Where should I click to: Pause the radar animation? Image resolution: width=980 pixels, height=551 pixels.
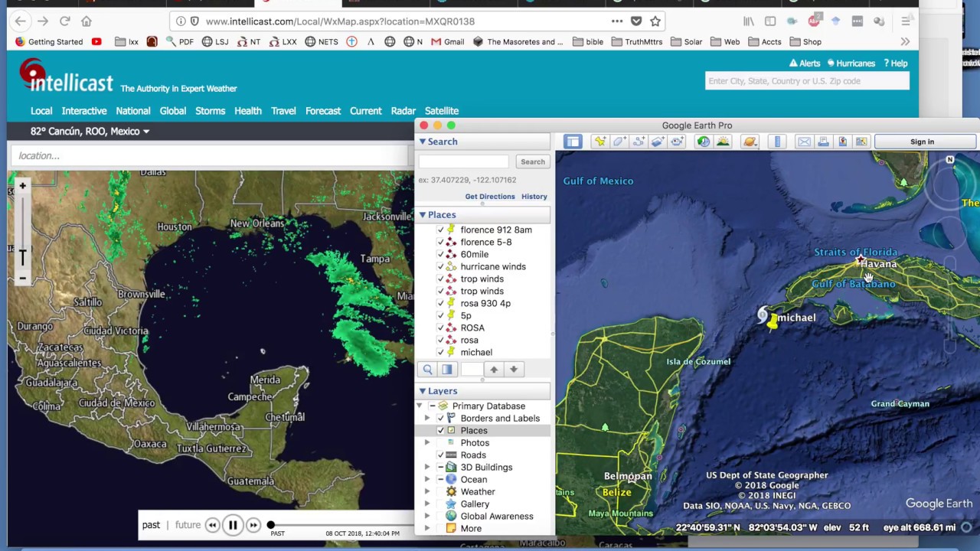pos(233,525)
